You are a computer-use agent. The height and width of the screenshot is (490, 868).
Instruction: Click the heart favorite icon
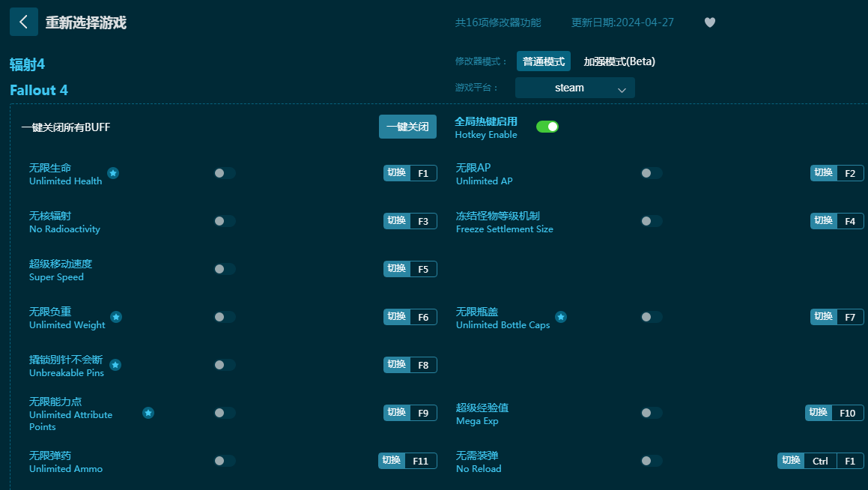(710, 22)
